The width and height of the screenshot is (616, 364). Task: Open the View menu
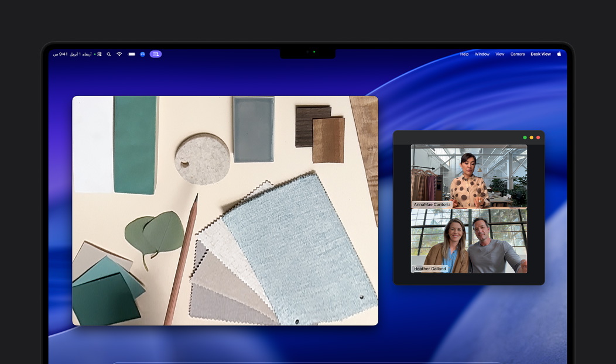pos(499,54)
